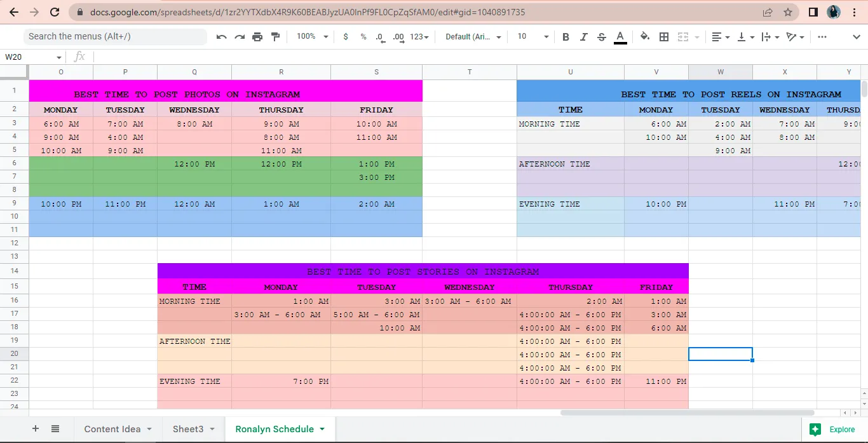This screenshot has height=443, width=868.
Task: Bookmark this page with the star
Action: [x=788, y=12]
